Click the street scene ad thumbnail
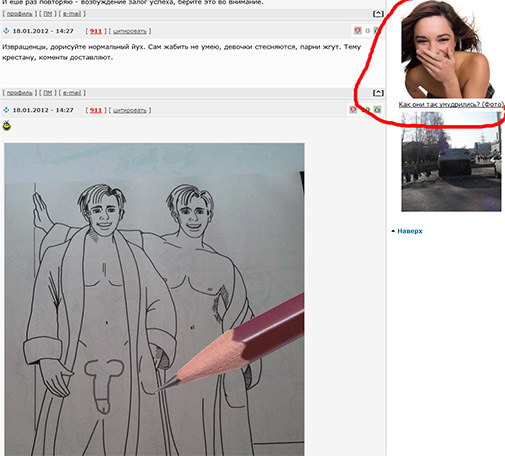Viewport: 505px width, 456px height. [x=451, y=161]
